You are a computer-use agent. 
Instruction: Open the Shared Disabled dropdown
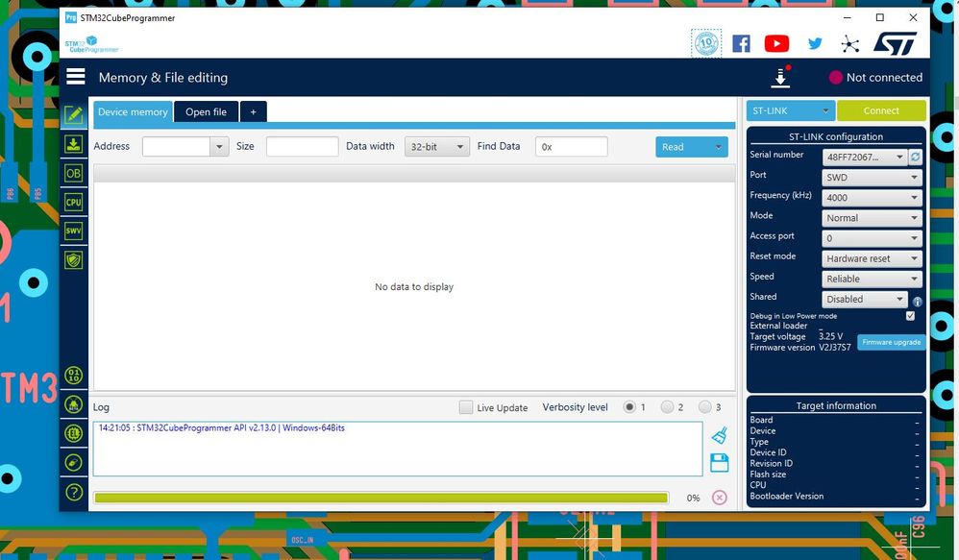[864, 299]
